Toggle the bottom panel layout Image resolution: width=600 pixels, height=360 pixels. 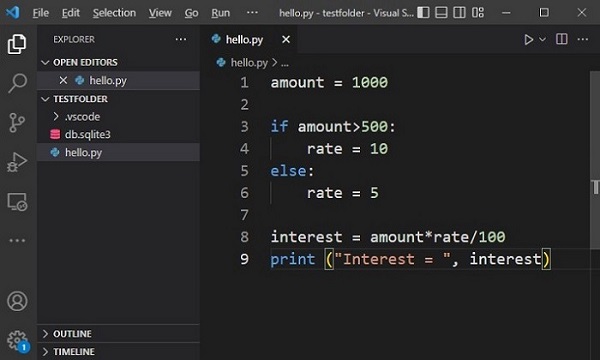coord(441,13)
